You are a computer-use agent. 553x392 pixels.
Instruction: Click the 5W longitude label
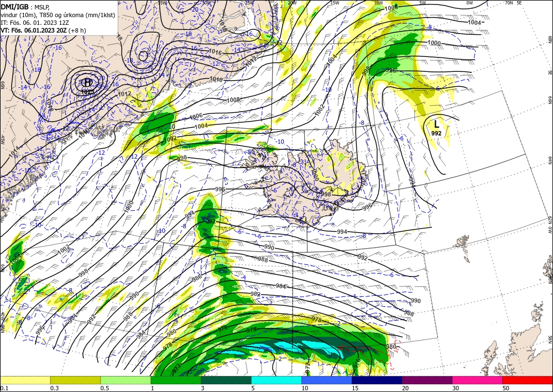[422, 3]
